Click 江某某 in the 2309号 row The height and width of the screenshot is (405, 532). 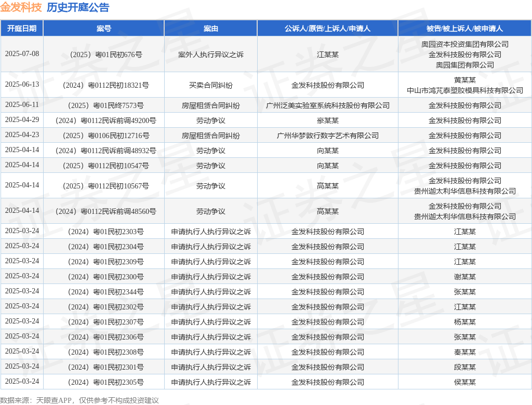[x=465, y=262]
